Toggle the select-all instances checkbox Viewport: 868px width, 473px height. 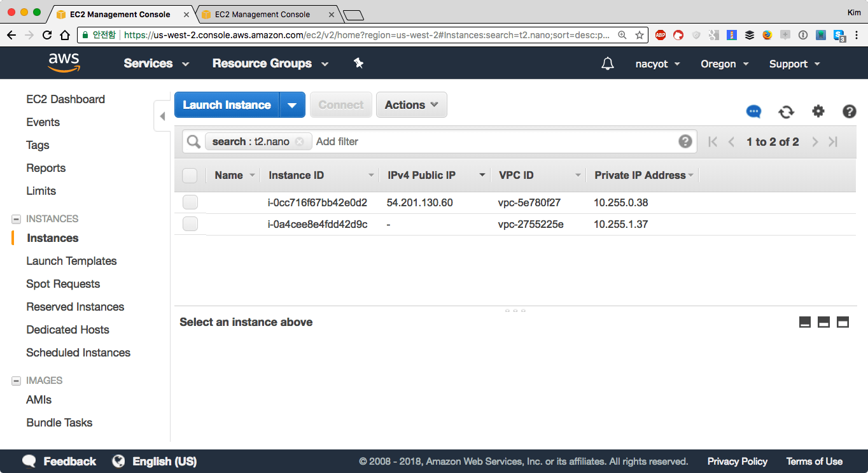pos(190,176)
